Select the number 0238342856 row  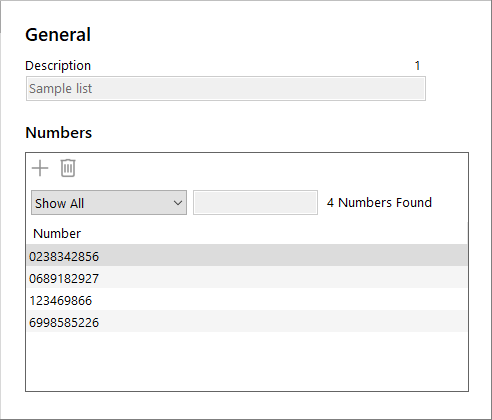pos(247,256)
